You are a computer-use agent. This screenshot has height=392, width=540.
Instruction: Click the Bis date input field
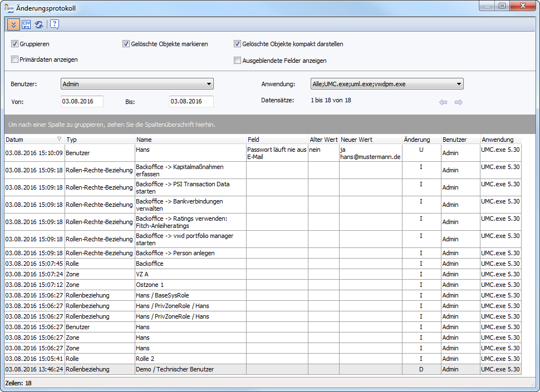click(191, 102)
